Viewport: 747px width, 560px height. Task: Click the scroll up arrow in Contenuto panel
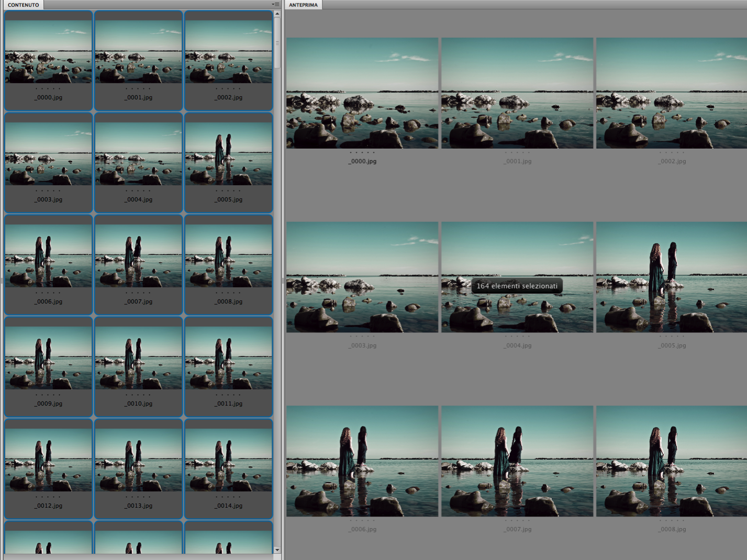point(277,14)
